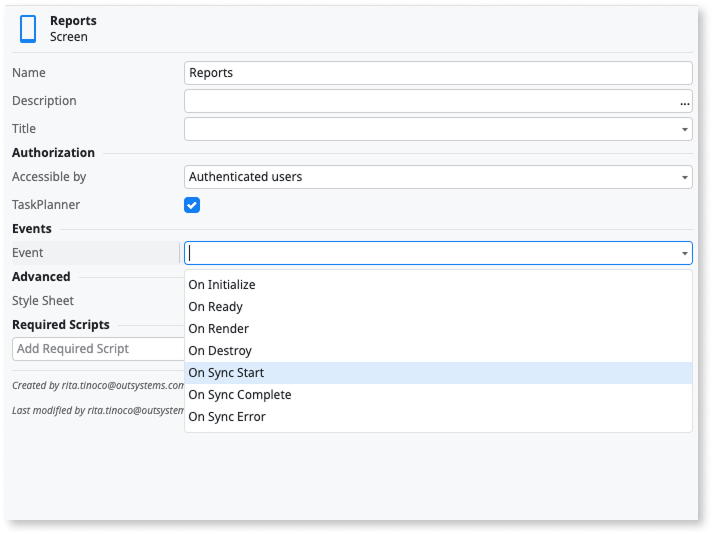The height and width of the screenshot is (535, 713).
Task: Click the TaskPlanner label
Action: (46, 205)
